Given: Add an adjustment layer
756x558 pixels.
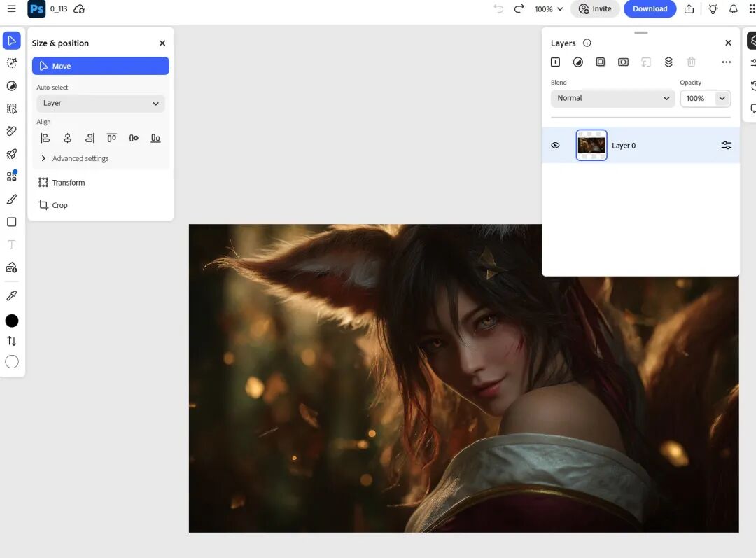Looking at the screenshot, I should [x=577, y=62].
